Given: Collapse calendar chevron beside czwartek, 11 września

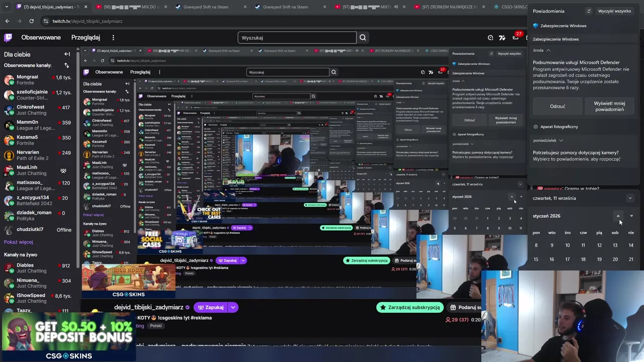Looking at the screenshot, I should click(630, 198).
